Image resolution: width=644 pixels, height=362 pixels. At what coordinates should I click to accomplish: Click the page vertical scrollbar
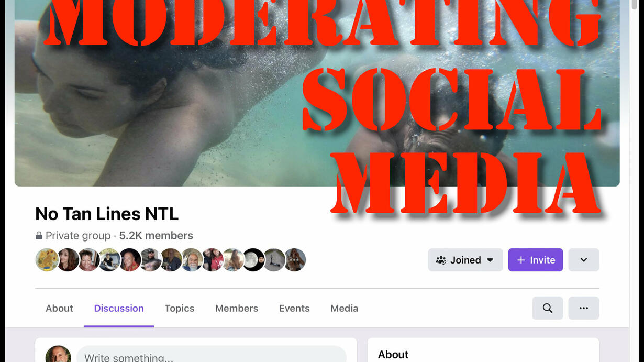(x=635, y=181)
